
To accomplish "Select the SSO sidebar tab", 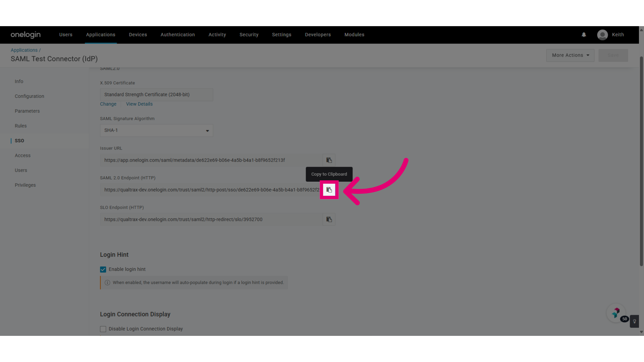I will coord(19,141).
